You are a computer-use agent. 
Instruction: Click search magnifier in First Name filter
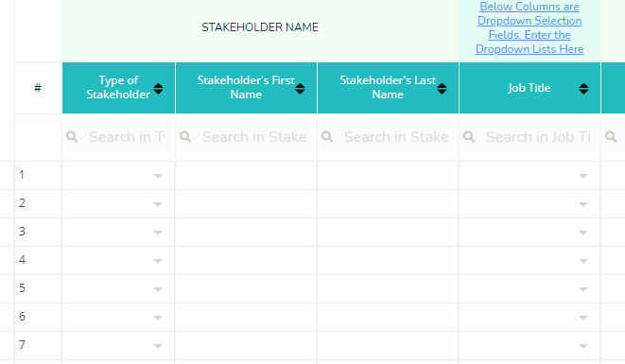(185, 137)
